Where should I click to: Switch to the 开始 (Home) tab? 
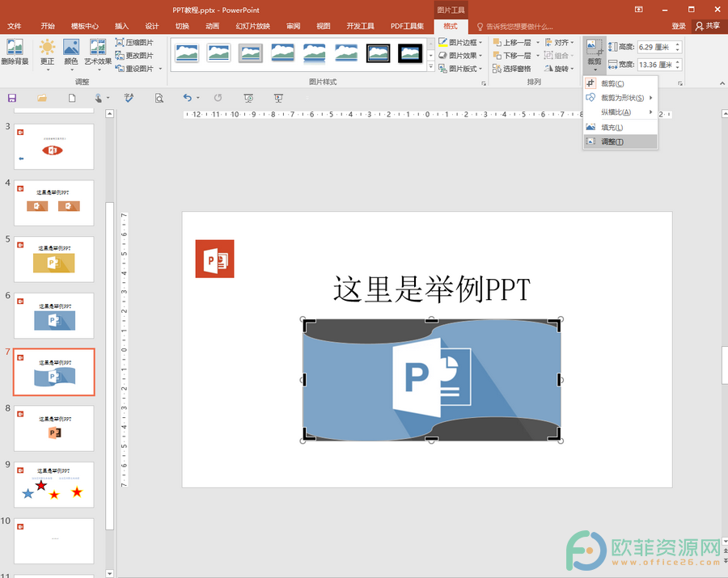(x=48, y=26)
